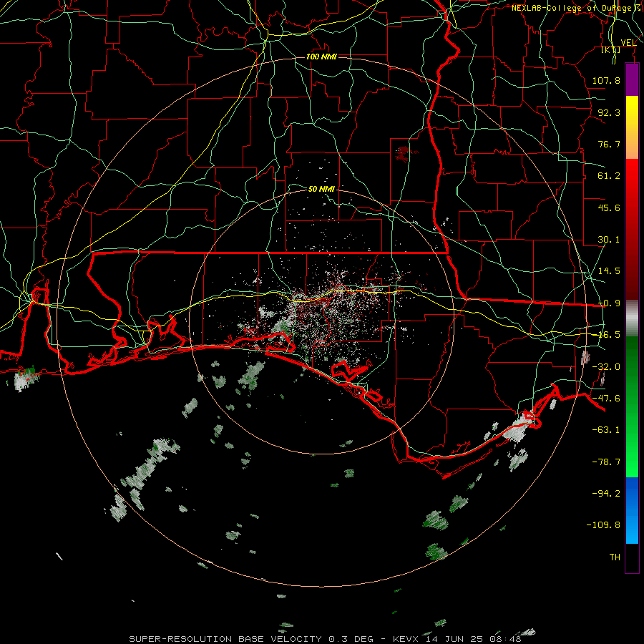This screenshot has width=644, height=644.
Task: Select the gray near-zero segment of color bar
Action: pyautogui.click(x=632, y=318)
